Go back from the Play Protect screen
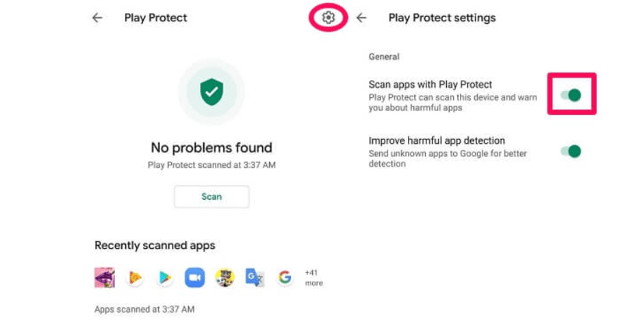Image resolution: width=644 pixels, height=323 pixels. click(97, 18)
